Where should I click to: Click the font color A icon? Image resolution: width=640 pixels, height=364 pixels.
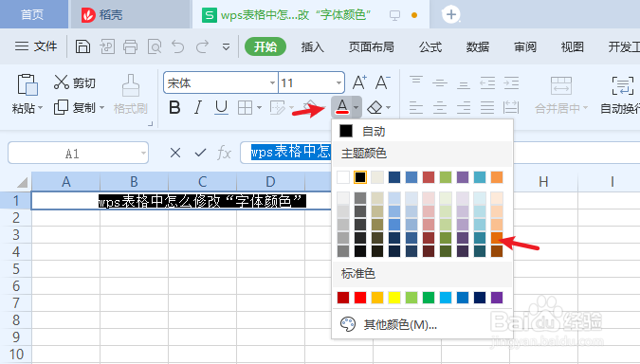point(342,107)
